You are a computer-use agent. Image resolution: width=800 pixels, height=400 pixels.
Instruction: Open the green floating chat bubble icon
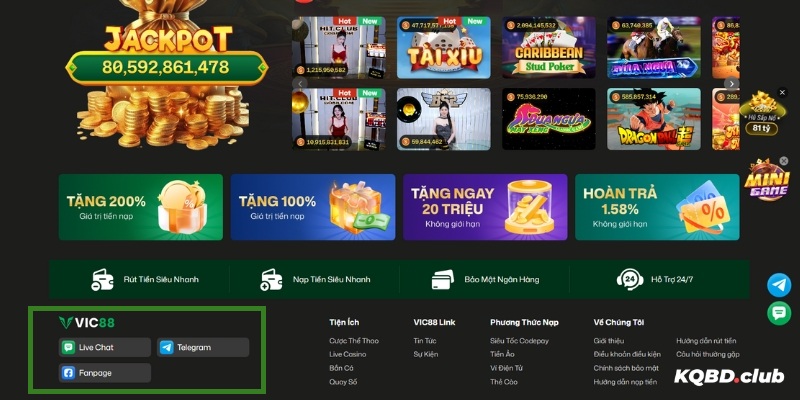click(x=779, y=313)
